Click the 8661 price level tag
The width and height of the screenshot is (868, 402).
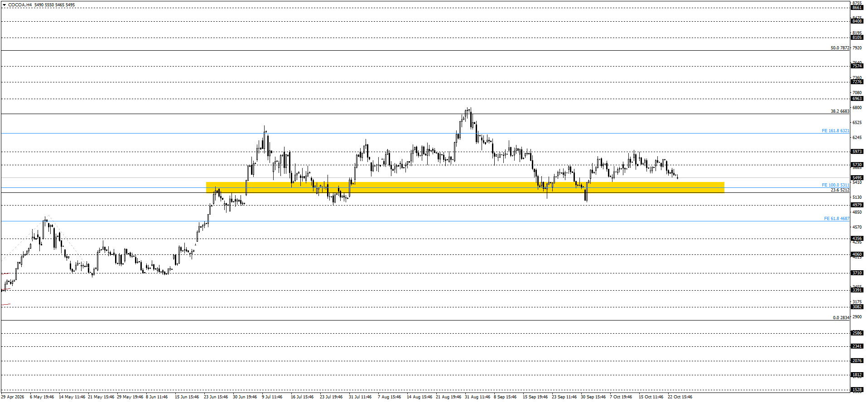point(857,8)
